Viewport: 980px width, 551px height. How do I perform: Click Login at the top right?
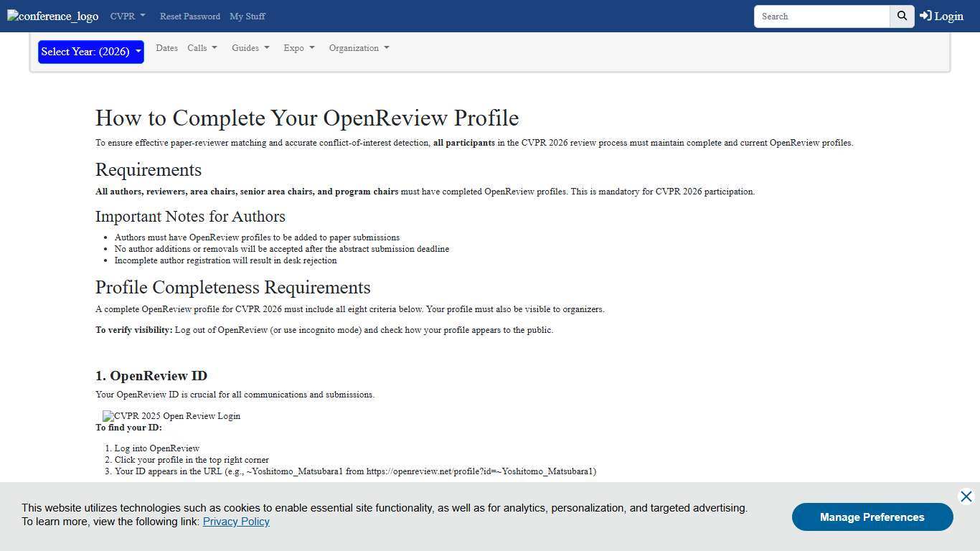click(946, 16)
